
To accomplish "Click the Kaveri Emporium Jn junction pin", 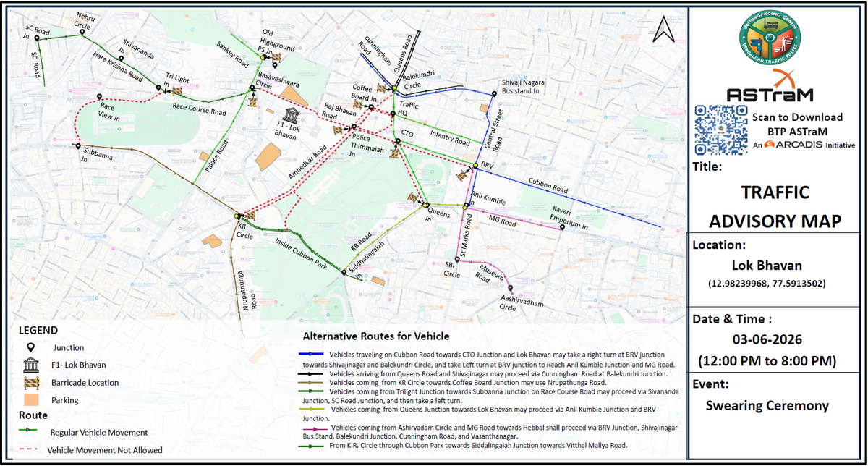I will 562,227.
